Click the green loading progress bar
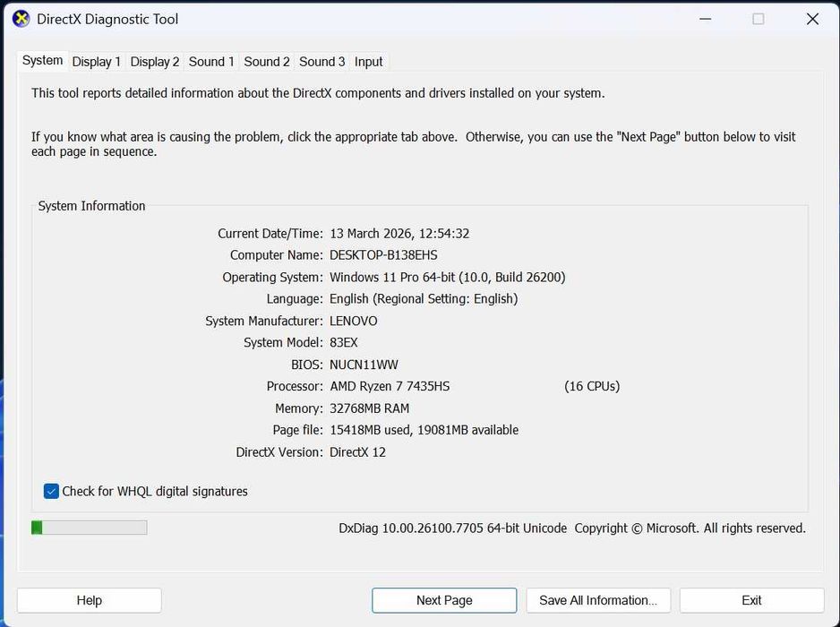The height and width of the screenshot is (627, 840). (x=89, y=528)
